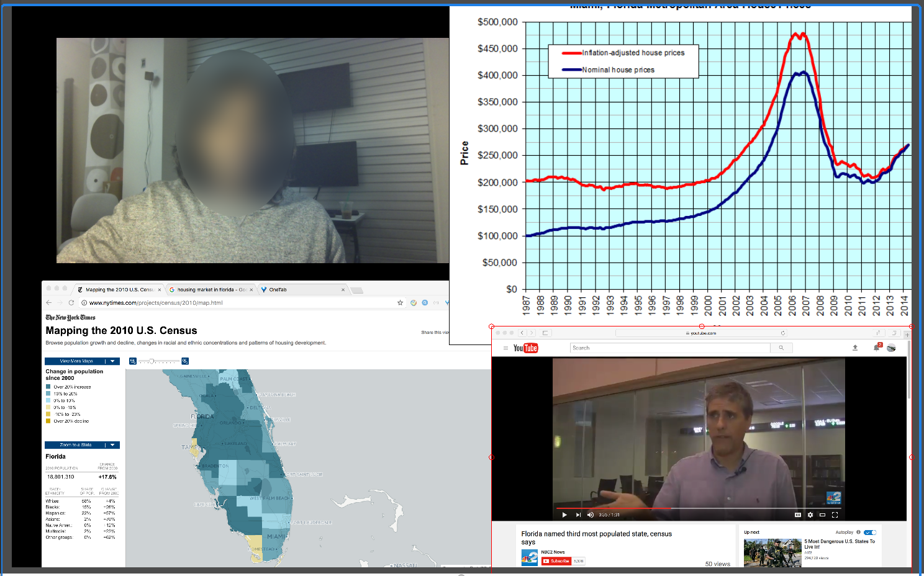
Task: Close the OneTab browser tab
Action: pyautogui.click(x=343, y=290)
